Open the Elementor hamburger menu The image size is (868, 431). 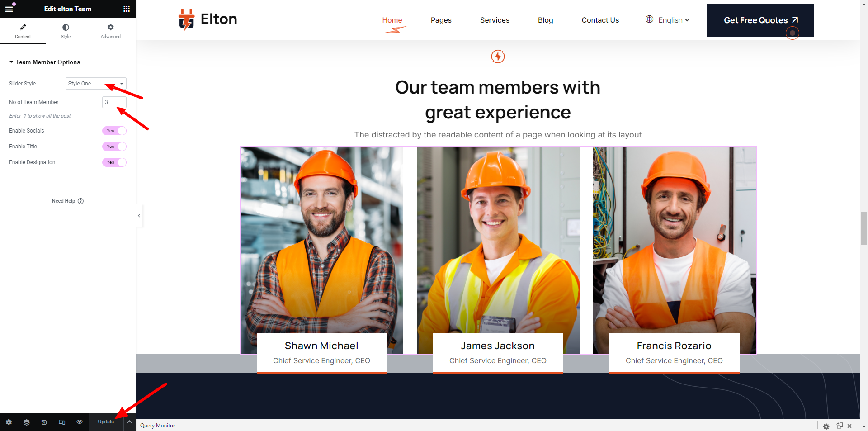click(x=9, y=9)
